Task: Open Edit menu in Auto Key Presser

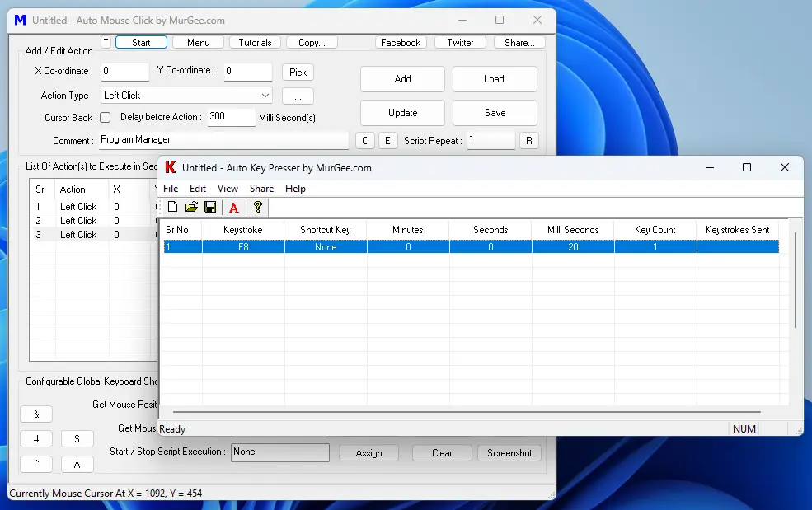Action: 197,189
